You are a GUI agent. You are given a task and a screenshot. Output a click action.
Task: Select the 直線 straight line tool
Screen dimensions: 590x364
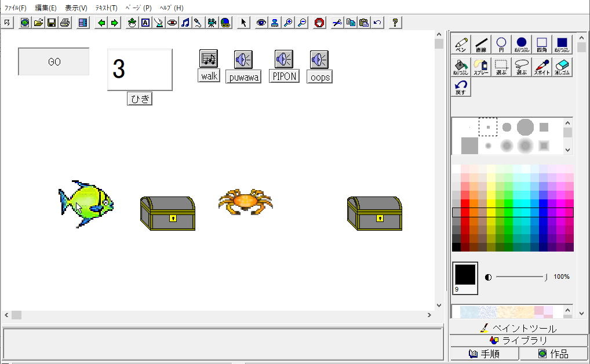[481, 45]
